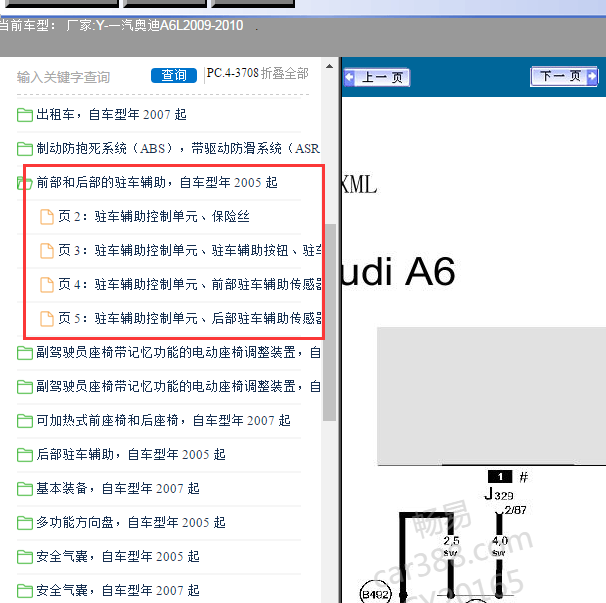Open 页 3：驻车辅助控制单元、驻车辅助按钮
This screenshot has width=606, height=603.
coord(190,250)
